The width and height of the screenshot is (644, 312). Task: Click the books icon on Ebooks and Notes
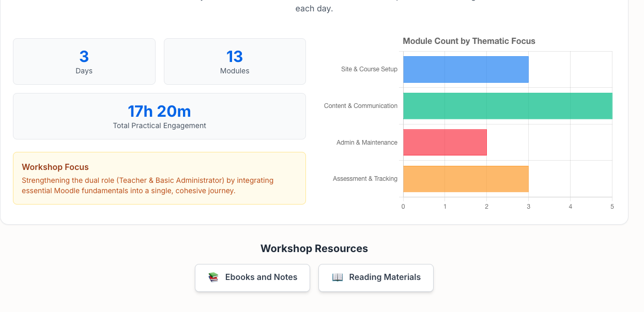coord(213,277)
